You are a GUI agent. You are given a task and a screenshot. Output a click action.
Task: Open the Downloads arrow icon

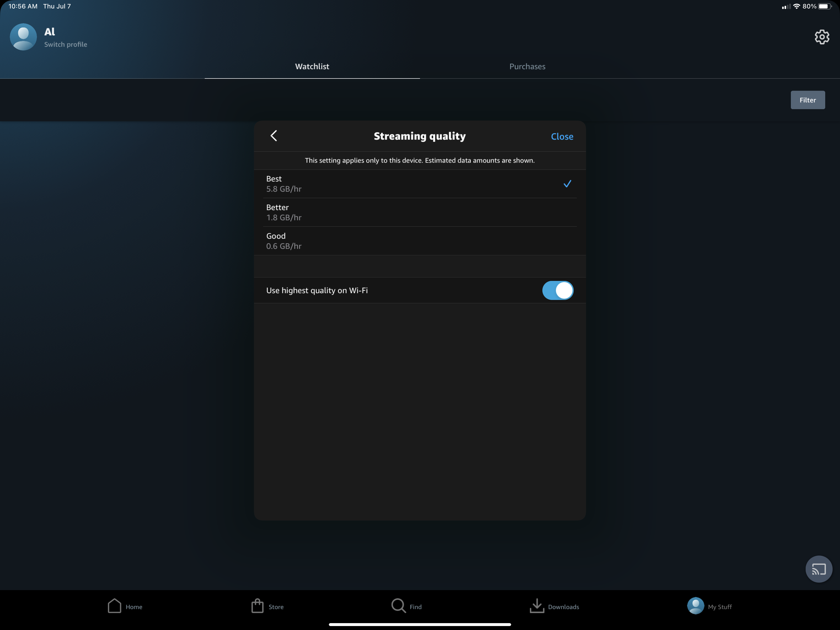point(536,606)
